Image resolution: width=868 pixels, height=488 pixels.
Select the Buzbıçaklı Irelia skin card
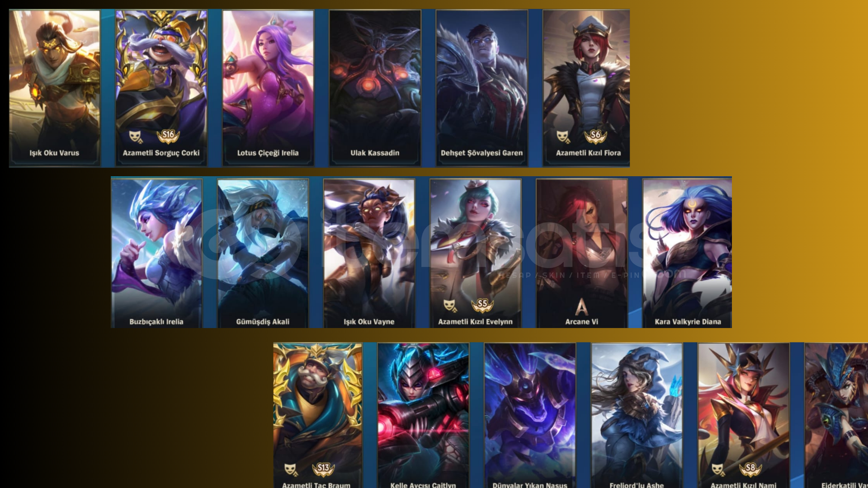(157, 253)
